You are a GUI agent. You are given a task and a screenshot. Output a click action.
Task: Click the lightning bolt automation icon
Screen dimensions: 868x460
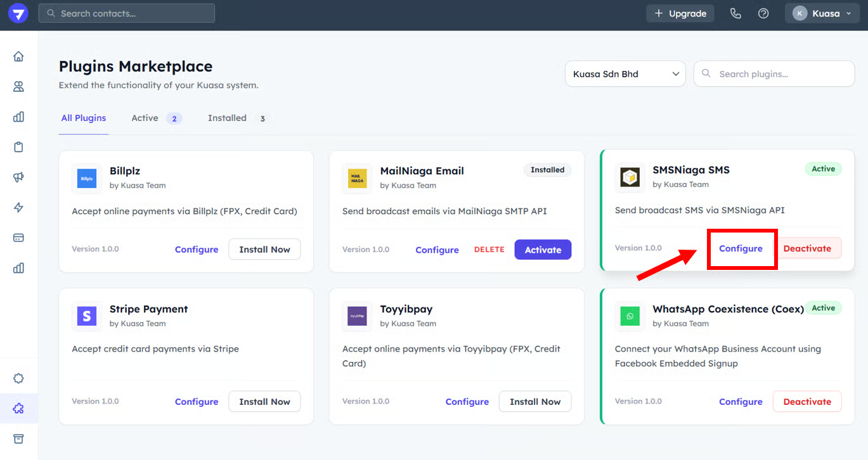(18, 208)
